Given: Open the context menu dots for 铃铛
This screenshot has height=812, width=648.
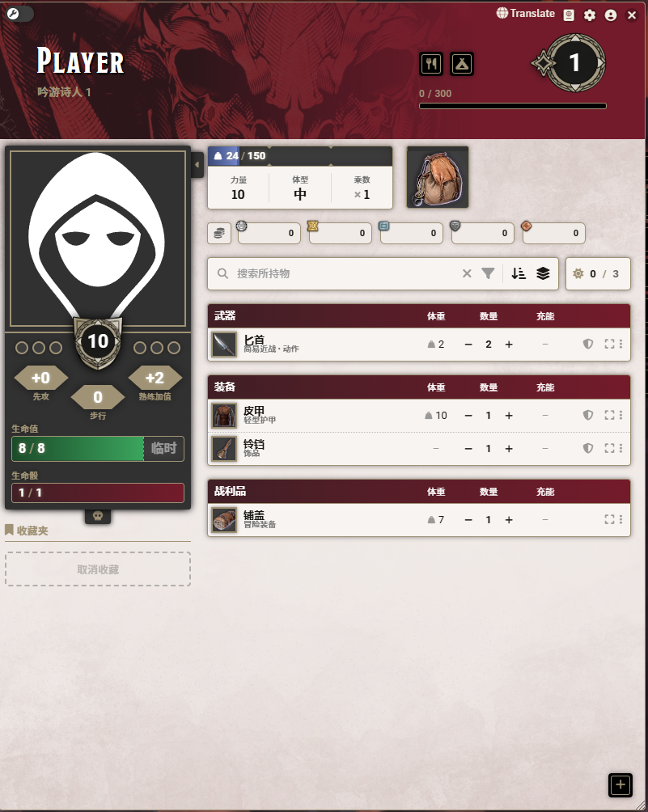Looking at the screenshot, I should tap(620, 449).
